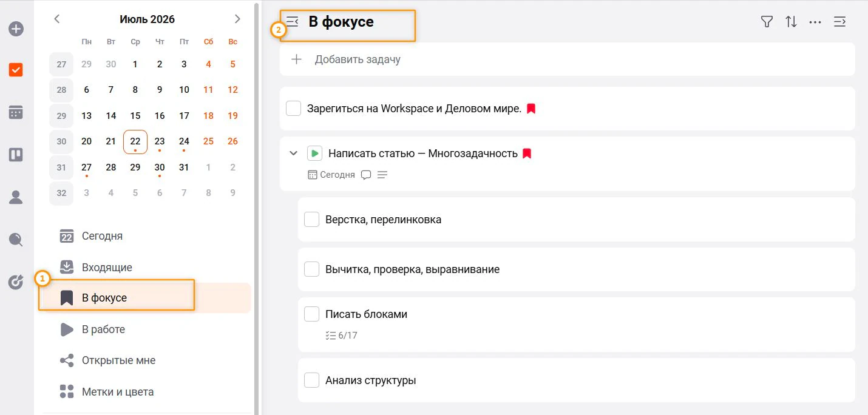Open the sort arrows icon

[x=791, y=22]
